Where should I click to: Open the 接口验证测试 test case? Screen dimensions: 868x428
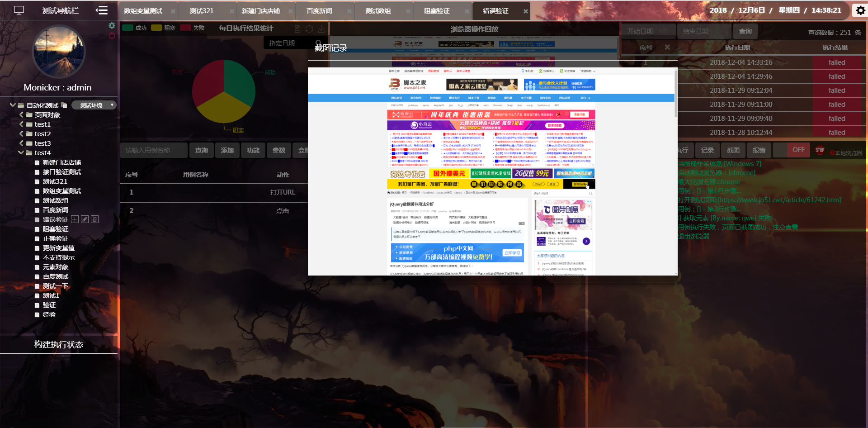[x=62, y=172]
